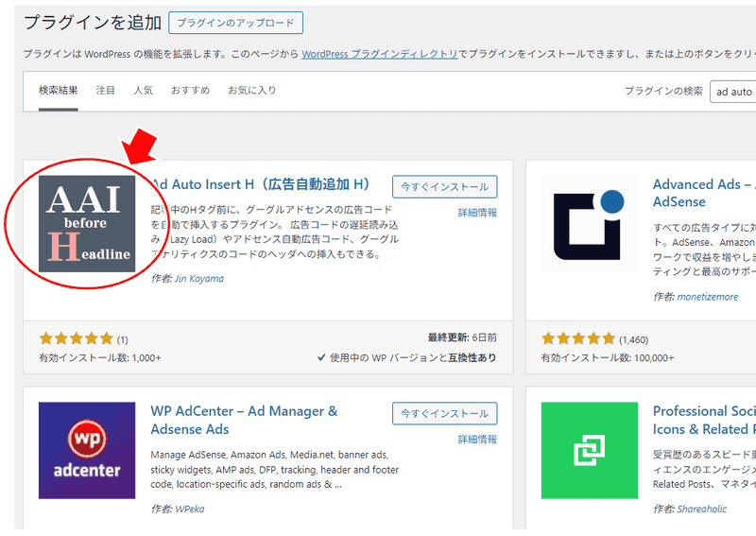Click the プラグインを追加 page heading

(93, 23)
